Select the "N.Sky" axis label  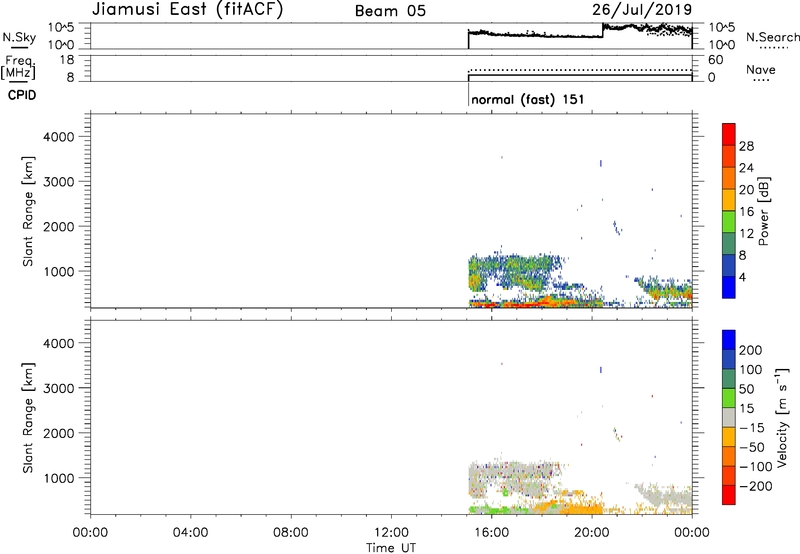point(19,37)
